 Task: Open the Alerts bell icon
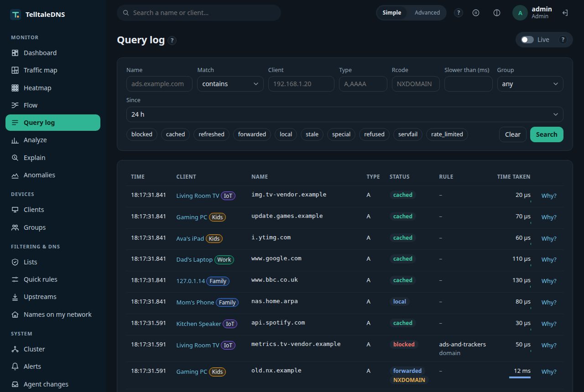pos(15,366)
